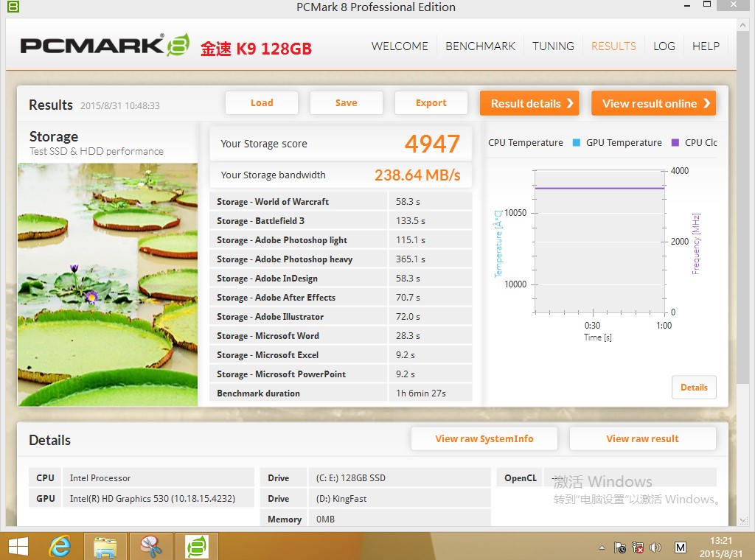The width and height of the screenshot is (755, 560).
Task: Open File Explorer from the taskbar
Action: [x=105, y=547]
